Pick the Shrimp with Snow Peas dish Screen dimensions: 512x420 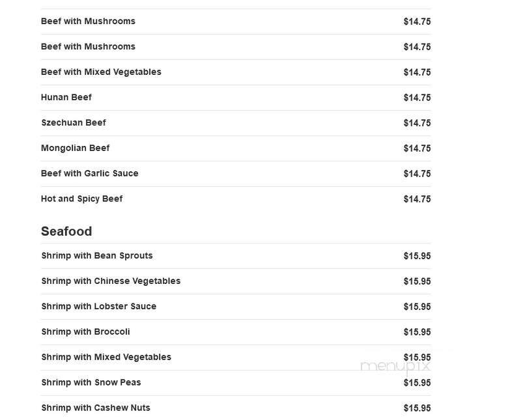91,383
